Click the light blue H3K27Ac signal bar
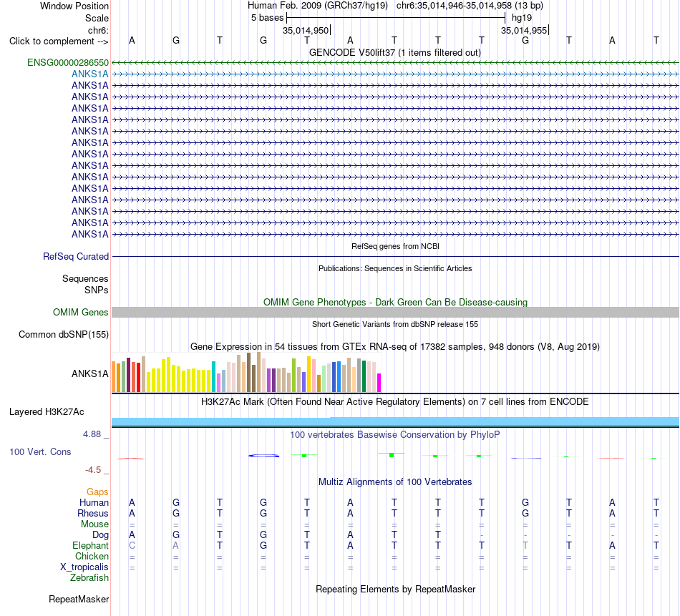 coord(395,421)
